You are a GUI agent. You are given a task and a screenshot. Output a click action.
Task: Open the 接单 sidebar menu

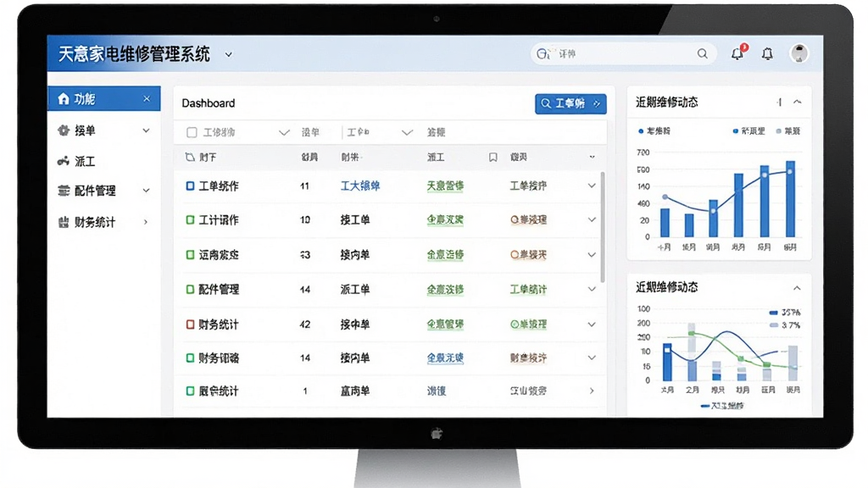104,130
